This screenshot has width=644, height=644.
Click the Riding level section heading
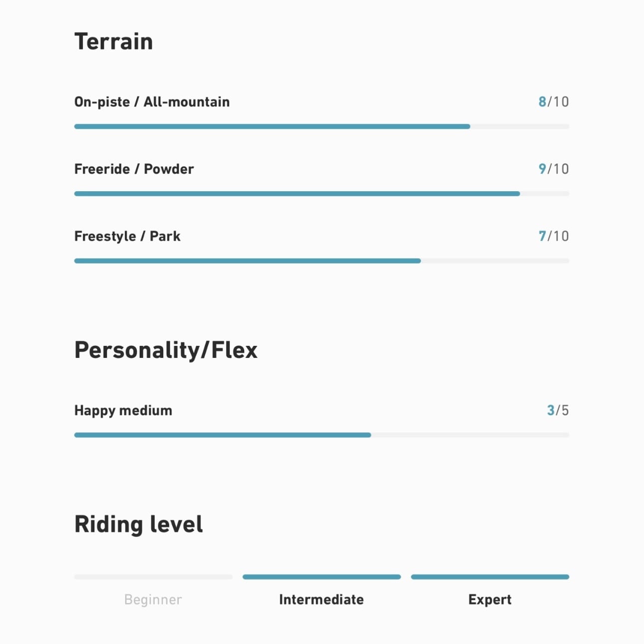tap(138, 524)
